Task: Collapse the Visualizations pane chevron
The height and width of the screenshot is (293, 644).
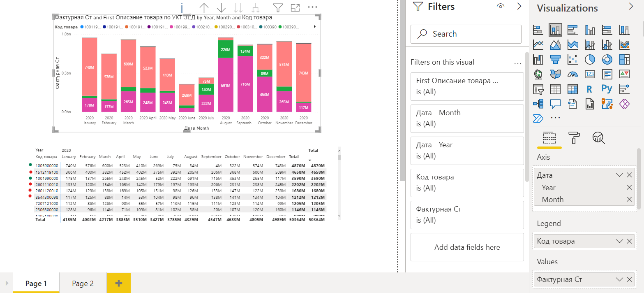Action: pyautogui.click(x=631, y=6)
